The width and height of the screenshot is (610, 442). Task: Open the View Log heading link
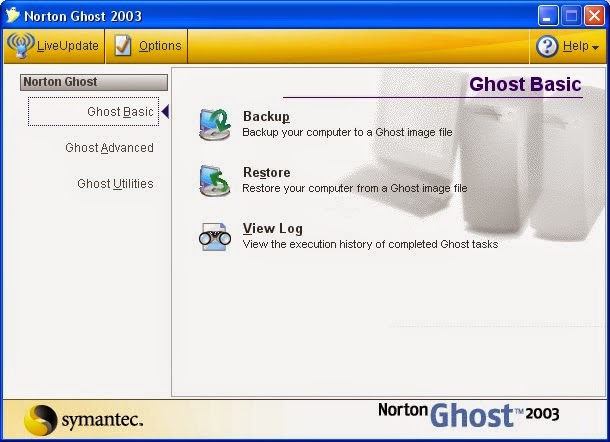pyautogui.click(x=273, y=228)
